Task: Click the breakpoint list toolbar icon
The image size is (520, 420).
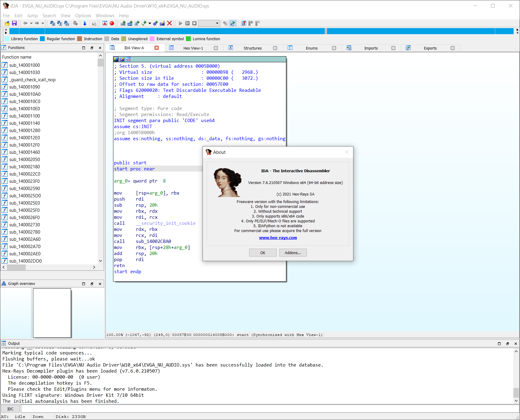Action: tap(244, 23)
